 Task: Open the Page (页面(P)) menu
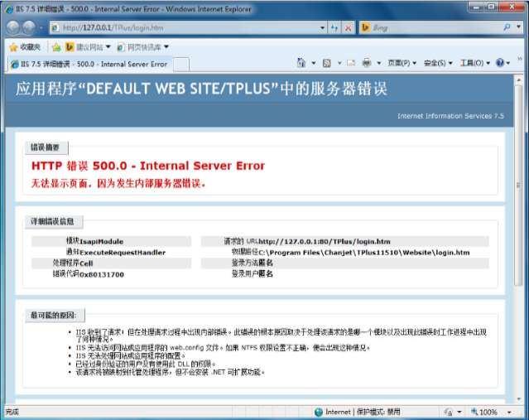402,63
